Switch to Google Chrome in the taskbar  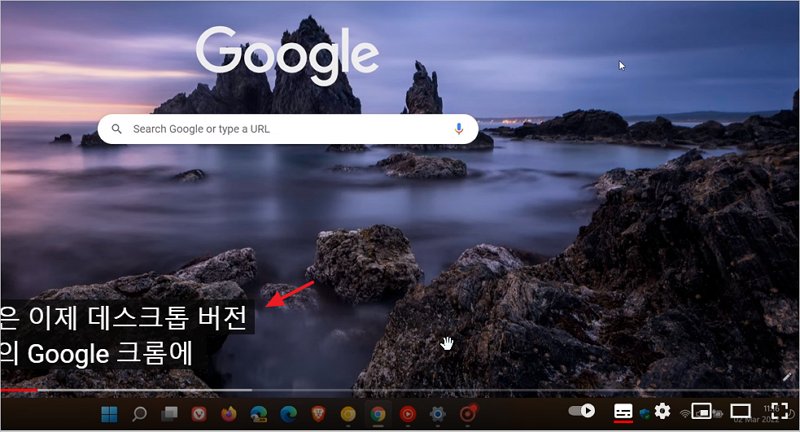(377, 413)
